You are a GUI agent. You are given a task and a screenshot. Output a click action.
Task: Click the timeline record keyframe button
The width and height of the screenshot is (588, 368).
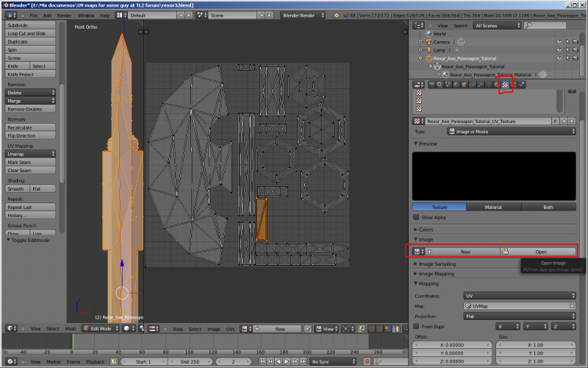[x=367, y=361]
